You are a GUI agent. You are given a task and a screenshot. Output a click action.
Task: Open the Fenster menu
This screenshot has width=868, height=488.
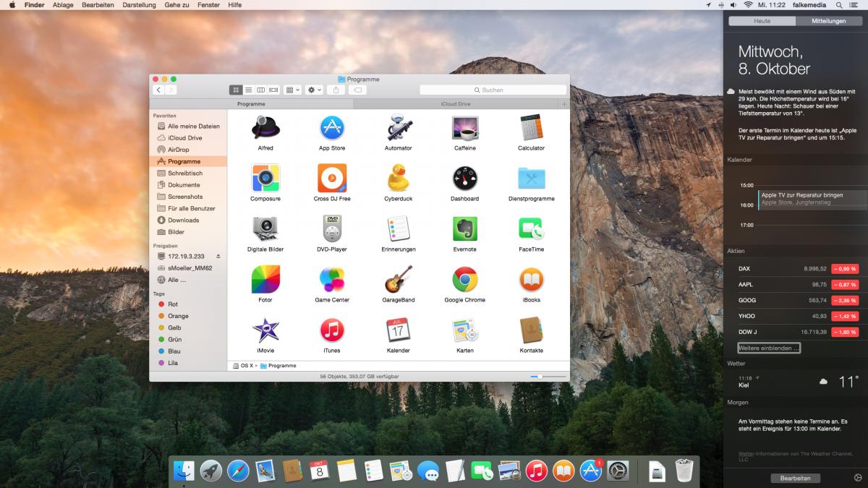pos(208,5)
